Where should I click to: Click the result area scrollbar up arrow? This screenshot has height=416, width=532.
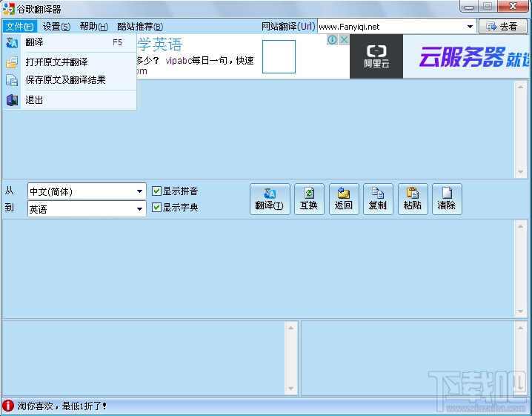[x=520, y=226]
